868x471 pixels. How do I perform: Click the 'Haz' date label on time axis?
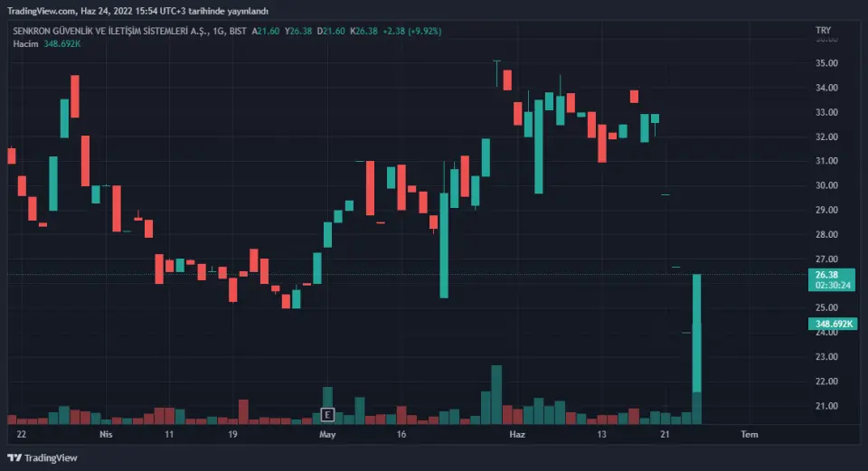(517, 434)
